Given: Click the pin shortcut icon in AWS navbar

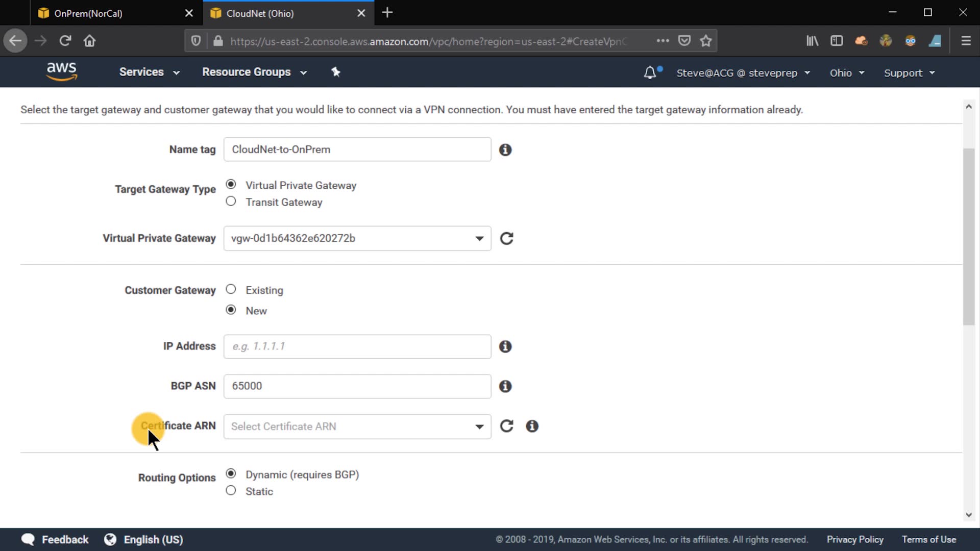Looking at the screenshot, I should pyautogui.click(x=335, y=72).
